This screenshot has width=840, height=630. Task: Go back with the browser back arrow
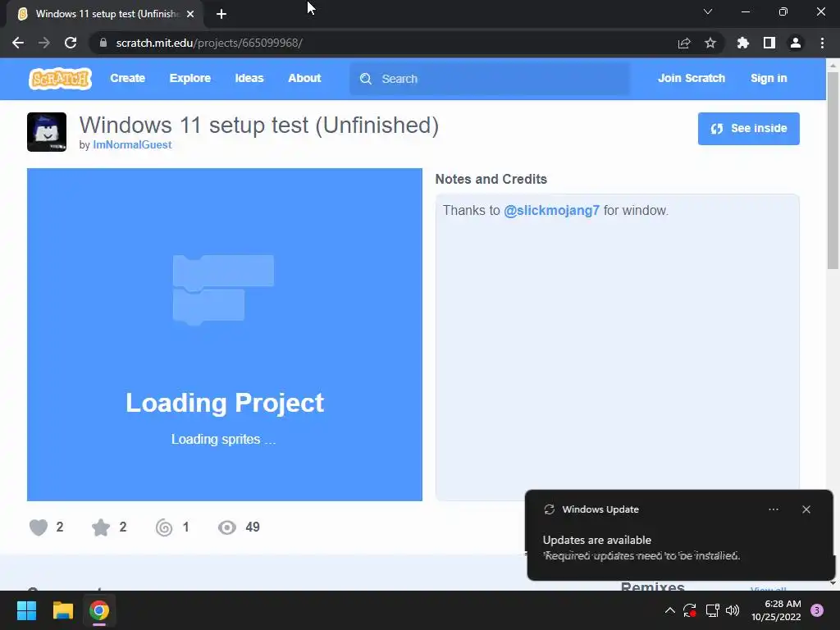point(18,43)
